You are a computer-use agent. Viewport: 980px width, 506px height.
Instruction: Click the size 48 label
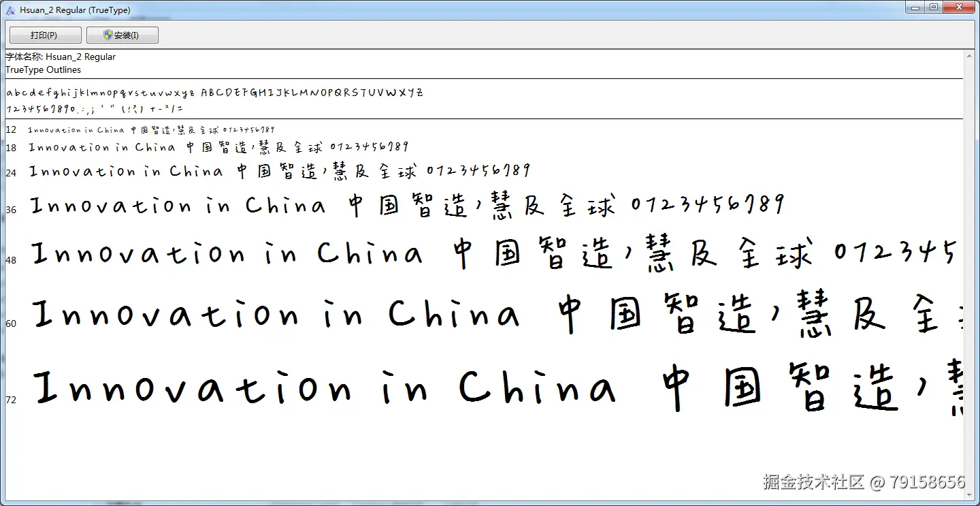point(11,260)
